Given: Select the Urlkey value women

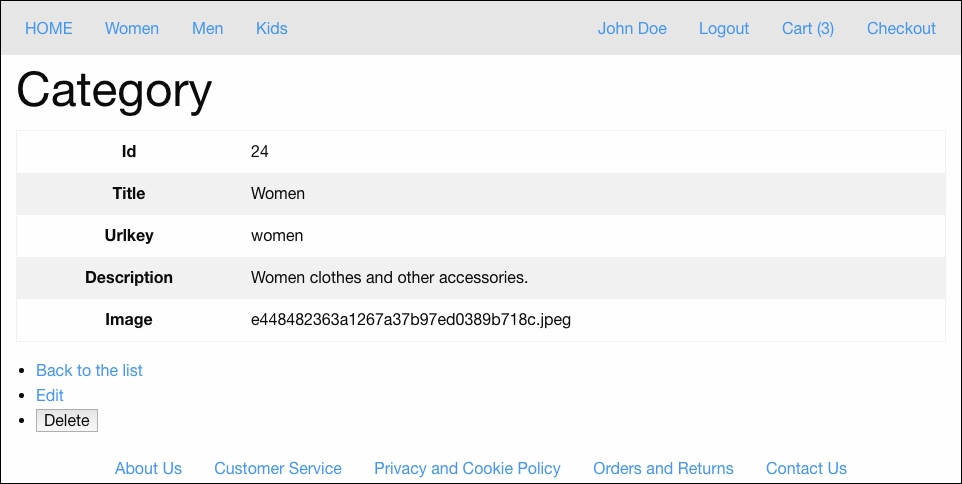Looking at the screenshot, I should coord(277,236).
